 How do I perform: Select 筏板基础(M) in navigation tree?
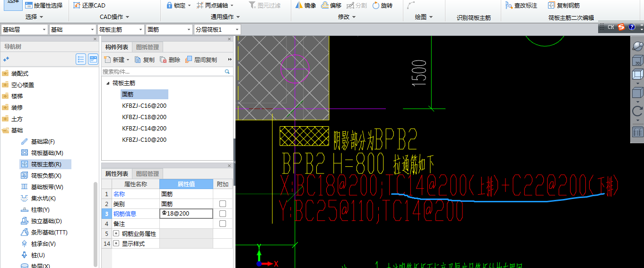point(42,153)
